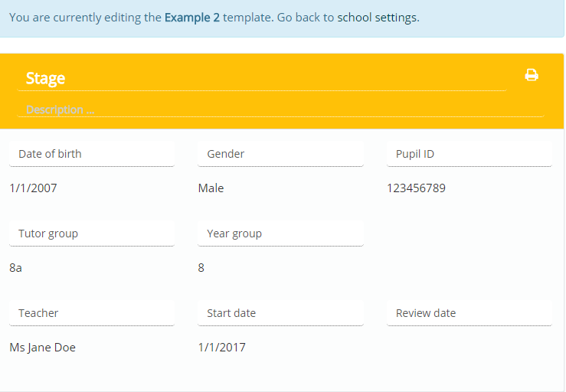The height and width of the screenshot is (392, 566).
Task: Select the Ms Jane Doe teacher value
Action: [43, 348]
